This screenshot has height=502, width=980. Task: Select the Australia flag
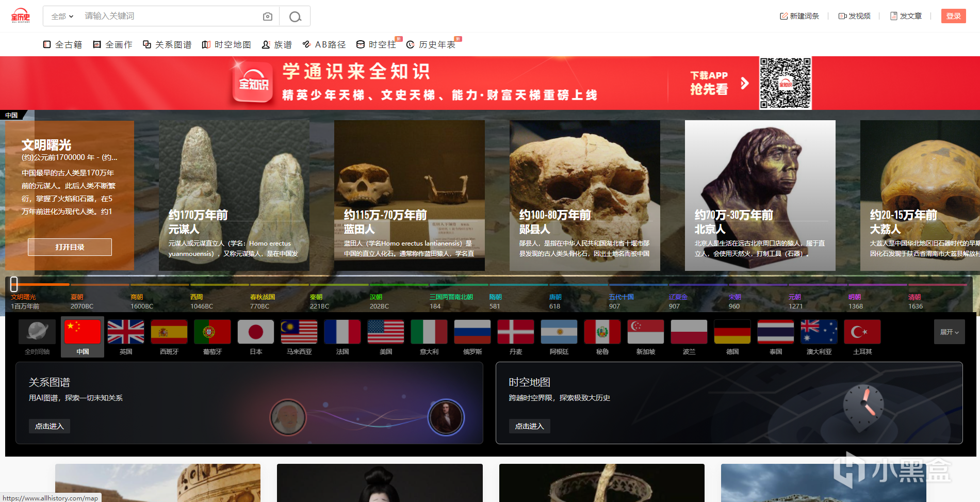click(819, 332)
